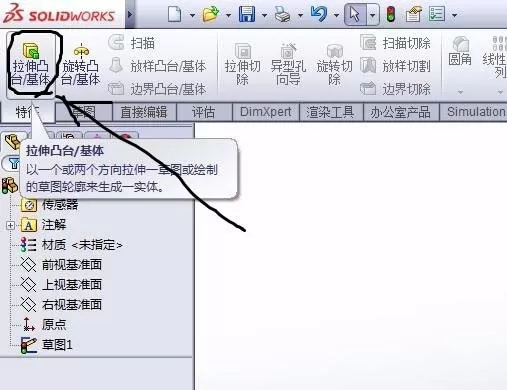Click the Swept Cut icon
Viewport: 507px width, 390px height.
click(368, 43)
